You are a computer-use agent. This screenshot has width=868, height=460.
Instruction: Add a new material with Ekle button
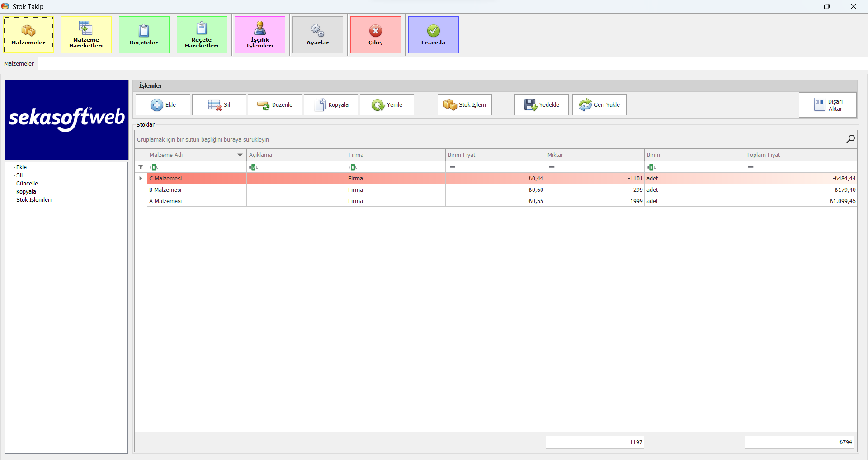coord(163,105)
